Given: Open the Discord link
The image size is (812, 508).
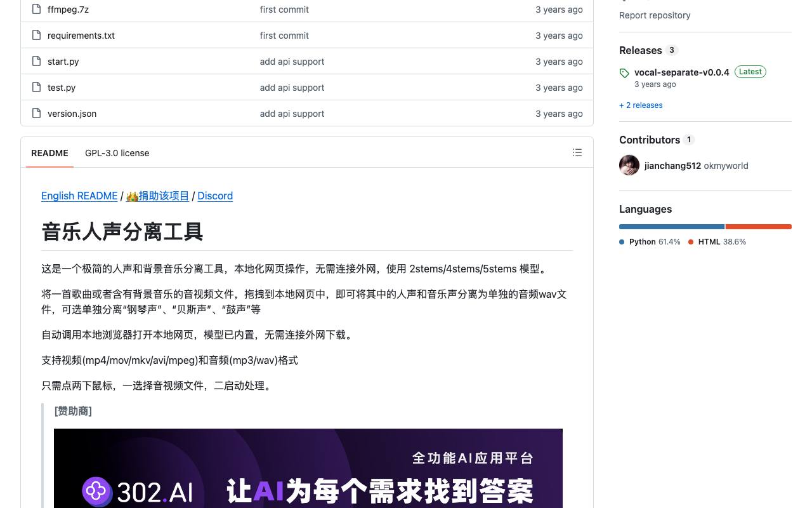Looking at the screenshot, I should (x=215, y=196).
